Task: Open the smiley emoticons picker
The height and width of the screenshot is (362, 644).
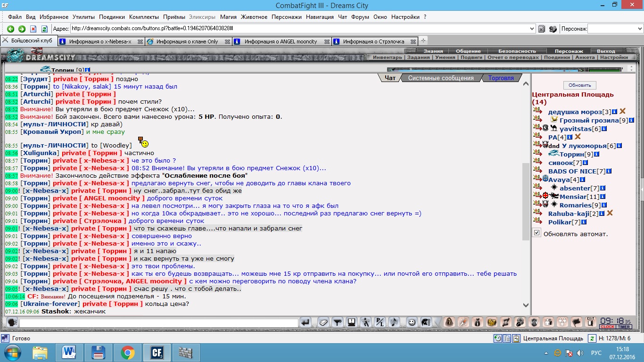Action: (412, 323)
